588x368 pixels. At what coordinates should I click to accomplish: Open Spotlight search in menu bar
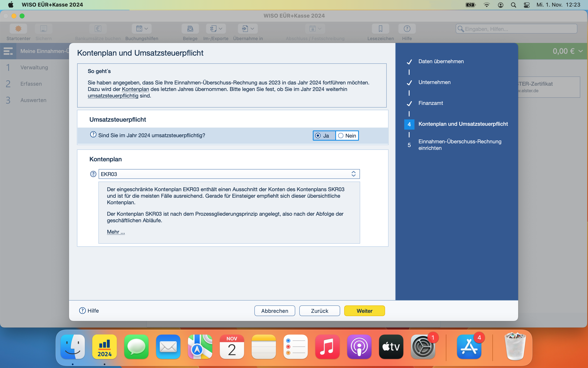click(513, 5)
